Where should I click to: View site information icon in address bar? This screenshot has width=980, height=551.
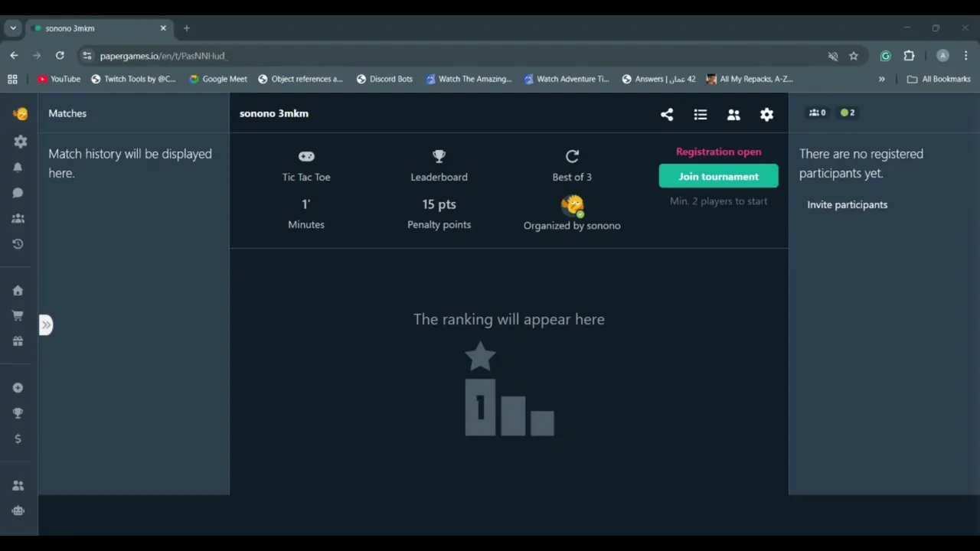click(87, 56)
